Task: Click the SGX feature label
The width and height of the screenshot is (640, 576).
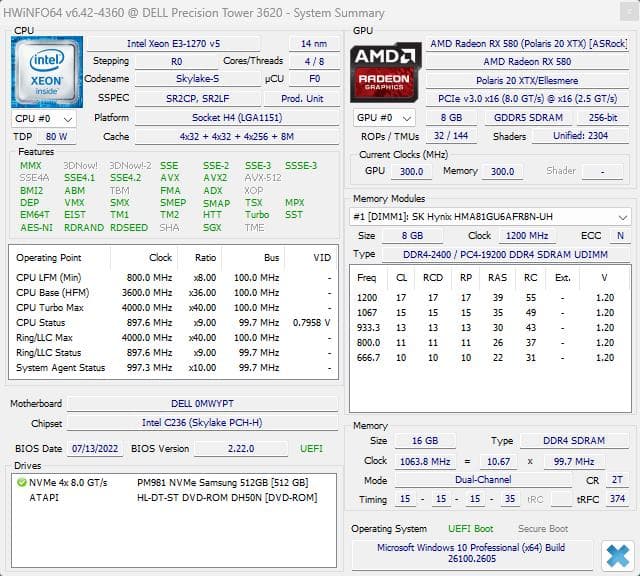Action: coord(212,227)
